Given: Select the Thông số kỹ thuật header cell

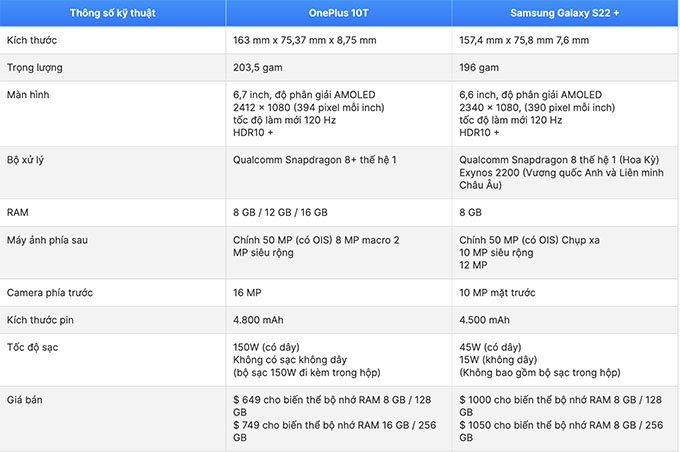Looking at the screenshot, I should pyautogui.click(x=113, y=13).
